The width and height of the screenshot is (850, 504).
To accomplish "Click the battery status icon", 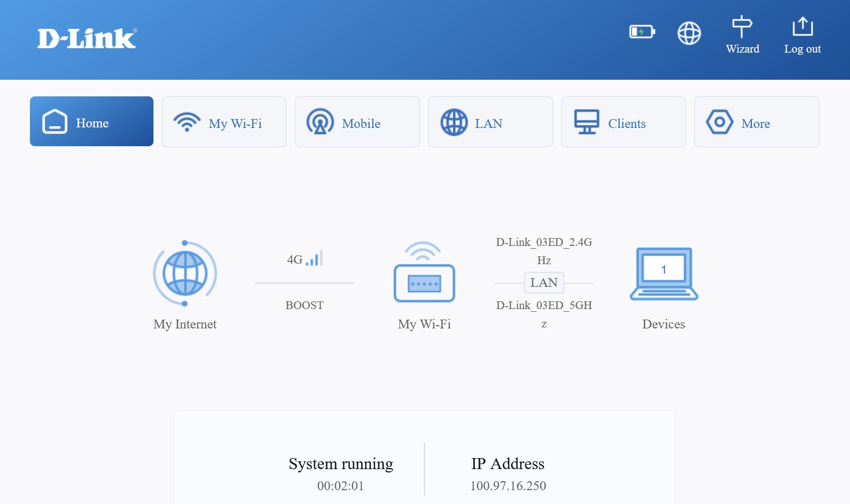I will [642, 32].
